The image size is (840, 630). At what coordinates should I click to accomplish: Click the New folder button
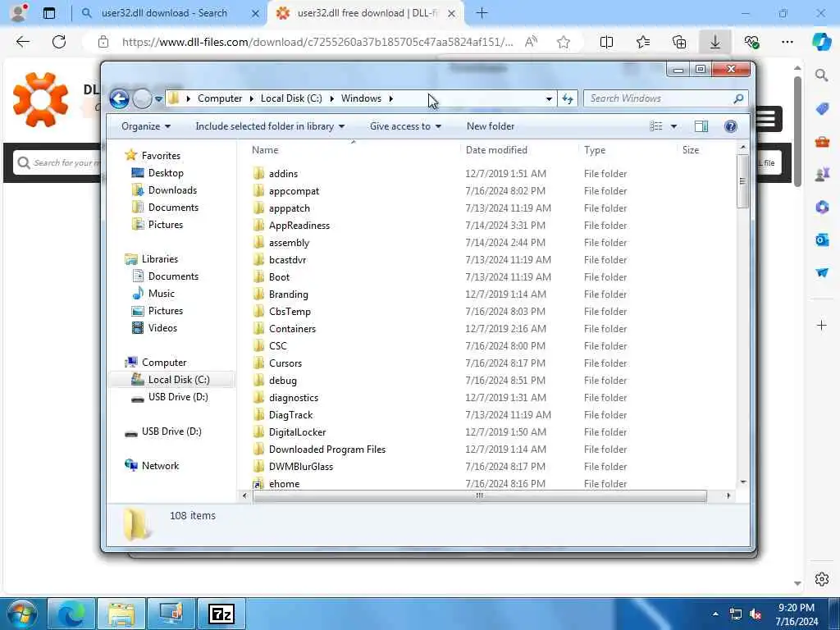[x=491, y=126]
